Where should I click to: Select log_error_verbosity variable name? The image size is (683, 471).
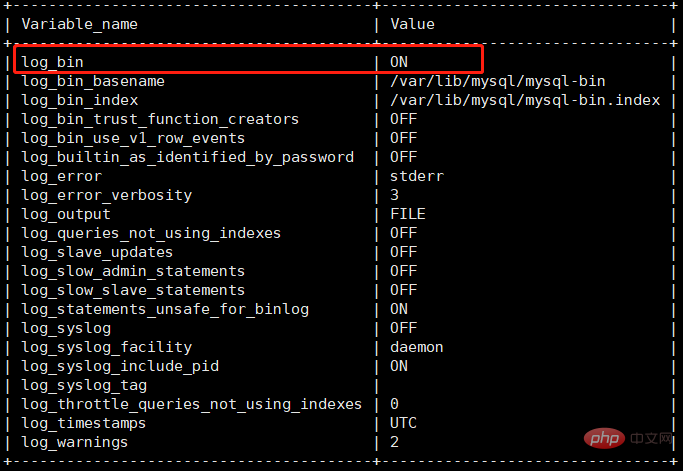pyautogui.click(x=107, y=196)
